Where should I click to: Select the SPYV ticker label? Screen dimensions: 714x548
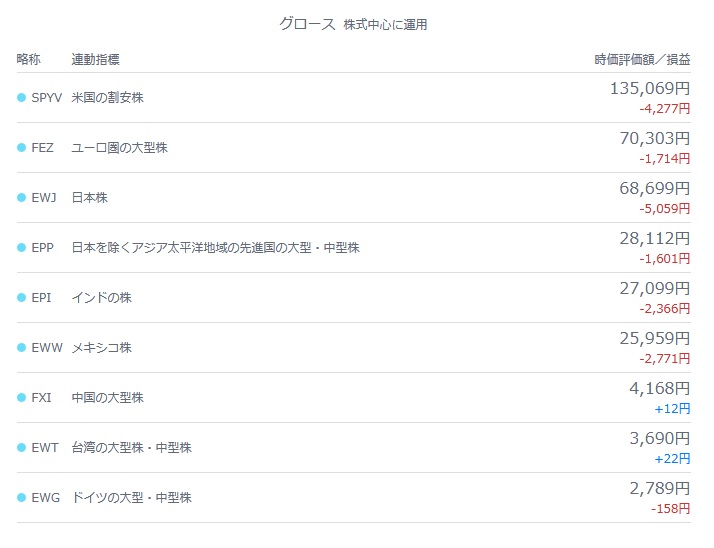click(x=46, y=97)
